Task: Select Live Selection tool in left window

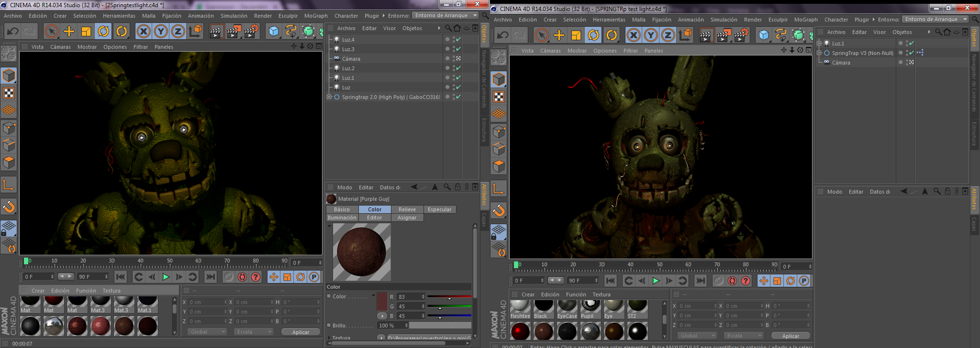Action: coord(51,32)
